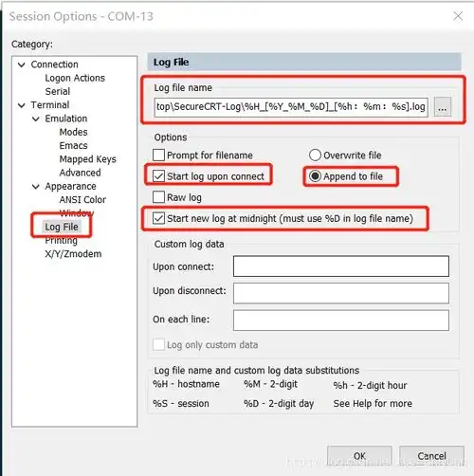Screen dimensions: 474x476
Task: Tick the Raw log checkbox
Action: [158, 197]
